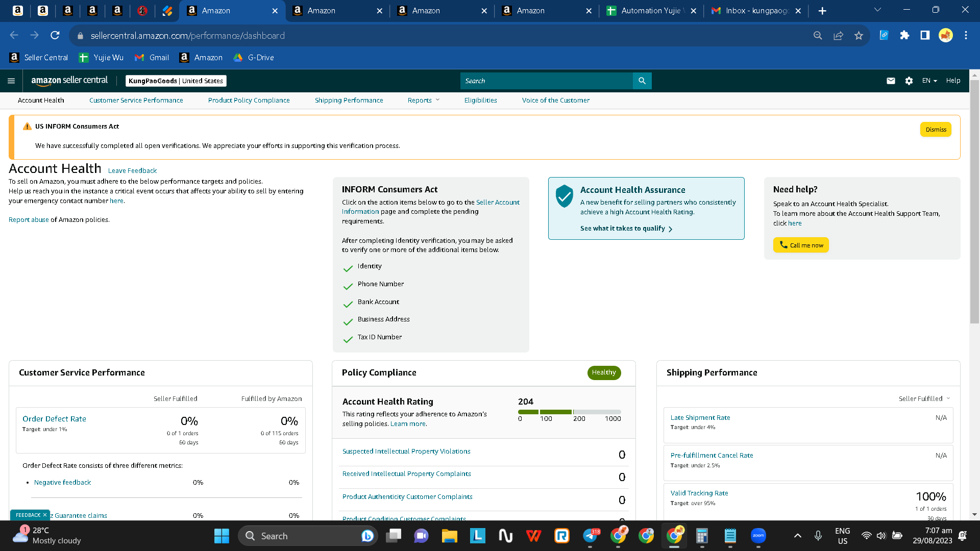Go back using the browser back arrow

pos(14,35)
